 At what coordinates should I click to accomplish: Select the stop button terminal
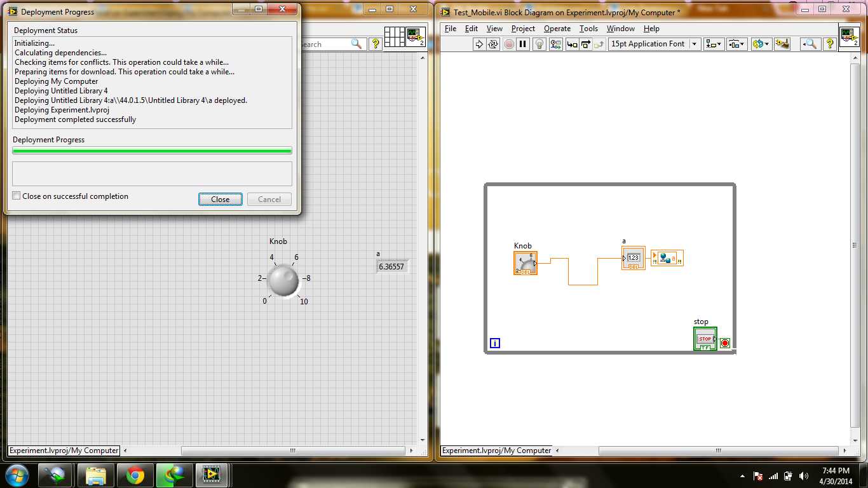705,339
